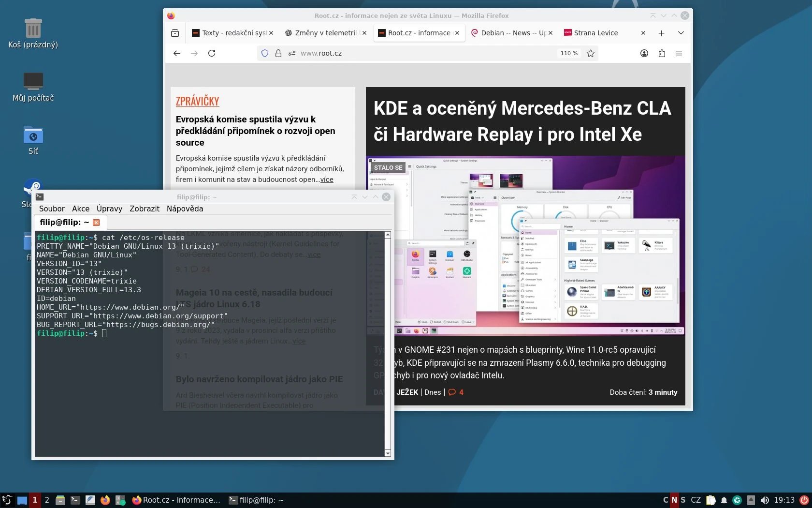The height and width of the screenshot is (508, 812).
Task: Click the terminal scrollbar down arrow
Action: tap(388, 453)
